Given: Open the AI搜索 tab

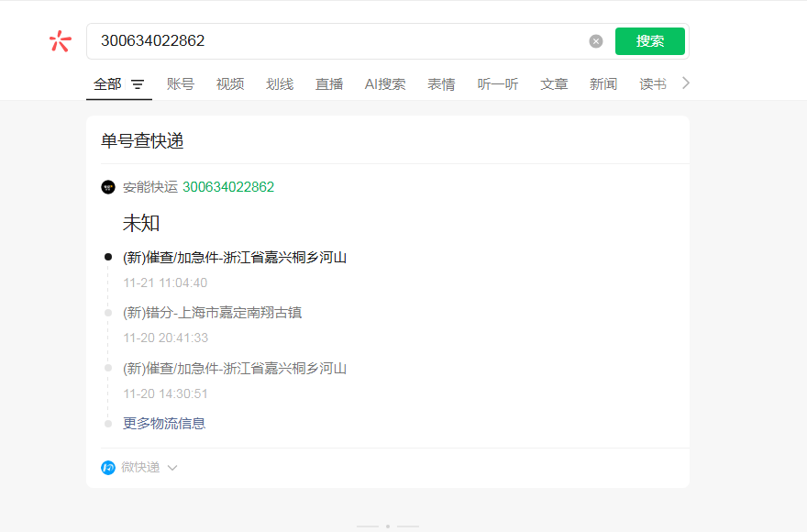Looking at the screenshot, I should point(385,84).
